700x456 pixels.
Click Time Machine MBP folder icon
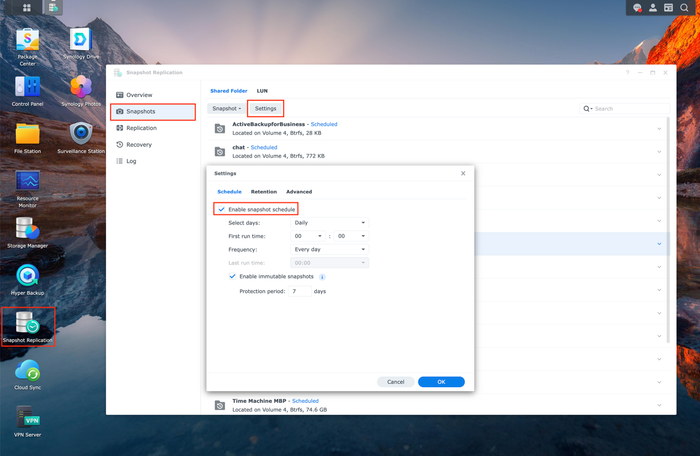(x=220, y=405)
